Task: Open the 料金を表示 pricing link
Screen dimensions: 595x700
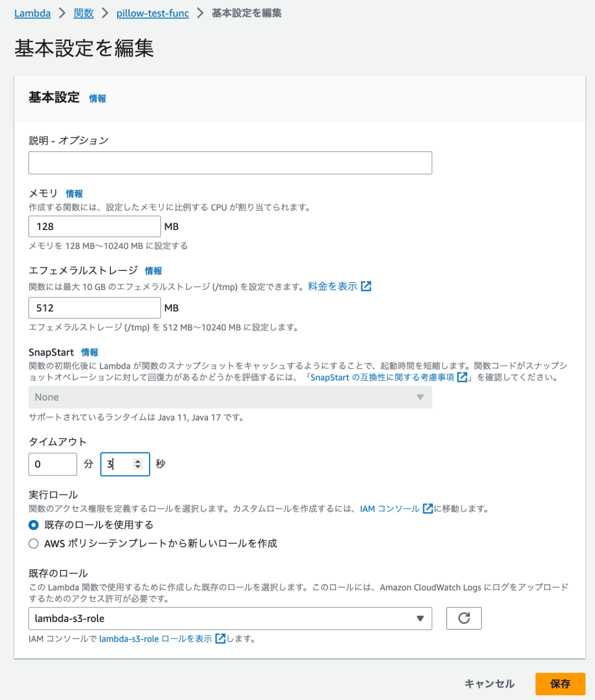Action: tap(332, 286)
